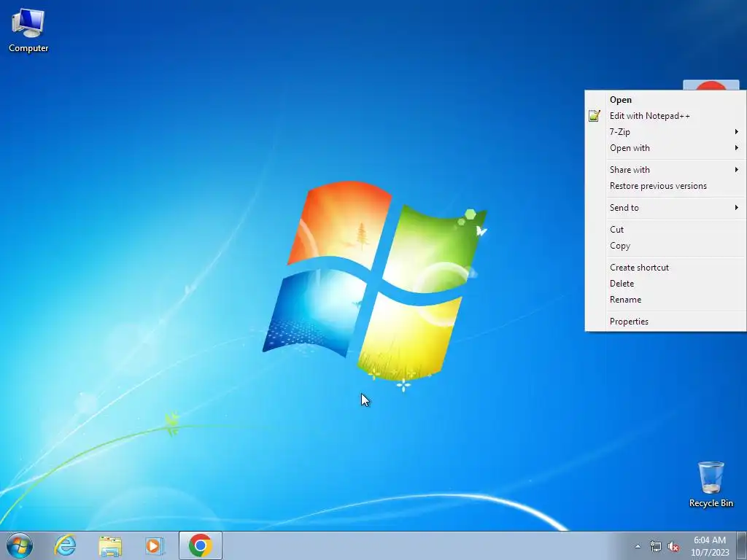Choose Create shortcut
The image size is (747, 560).
(666, 267)
